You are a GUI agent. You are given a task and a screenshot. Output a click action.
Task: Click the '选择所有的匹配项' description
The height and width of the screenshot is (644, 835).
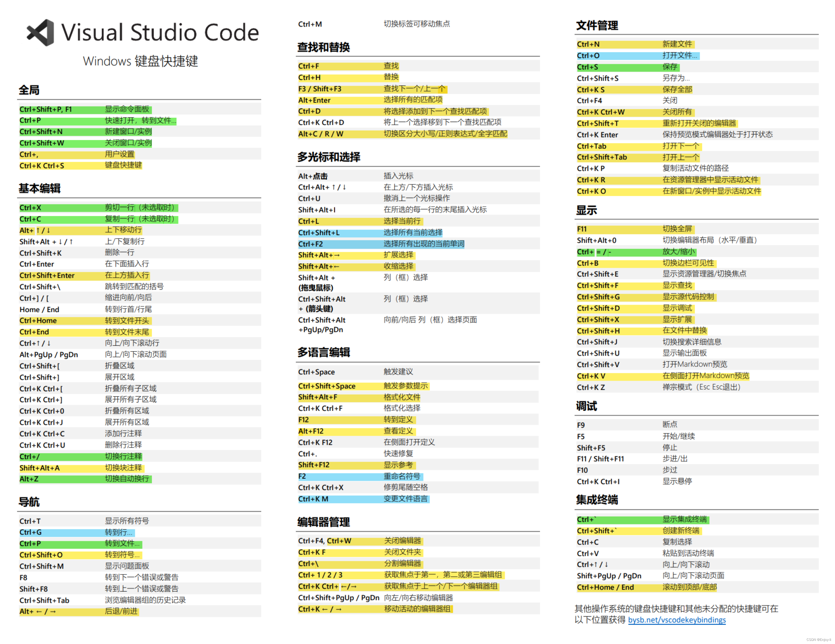coord(413,100)
